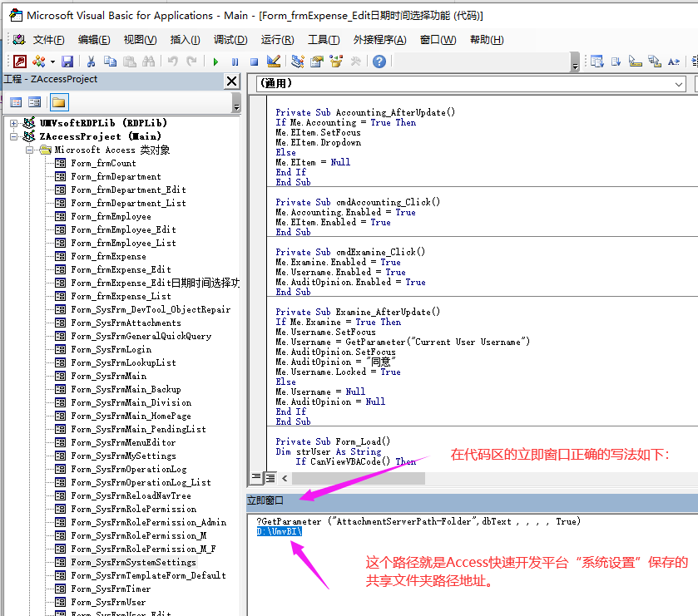This screenshot has width=698, height=616.
Task: Run the Sub with the green play icon
Action: pos(216,62)
